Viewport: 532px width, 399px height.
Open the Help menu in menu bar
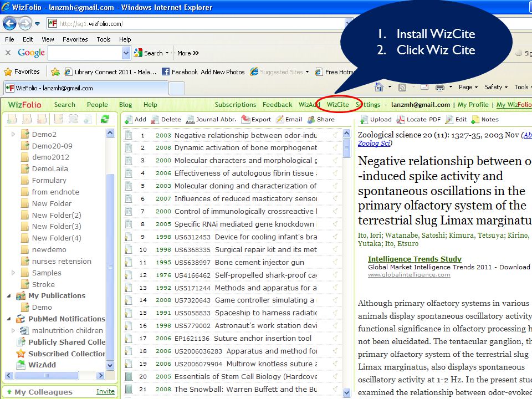pyautogui.click(x=125, y=39)
